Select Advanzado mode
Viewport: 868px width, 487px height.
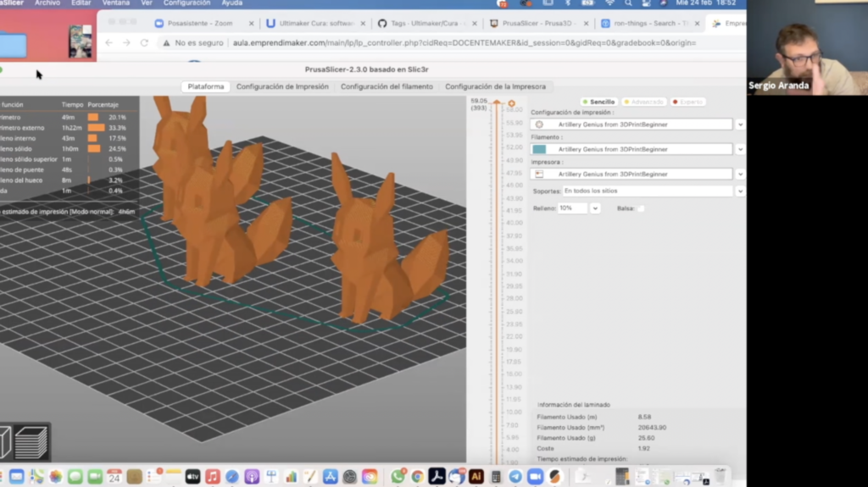[644, 102]
